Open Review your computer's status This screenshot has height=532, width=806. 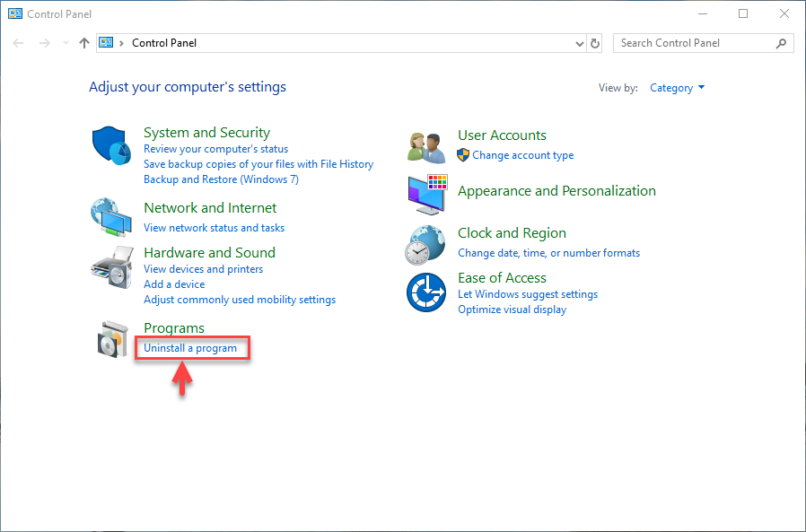click(216, 149)
